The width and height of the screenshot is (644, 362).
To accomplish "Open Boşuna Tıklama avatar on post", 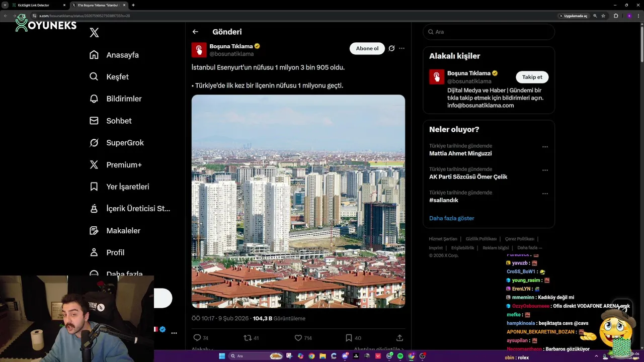I will tap(199, 50).
